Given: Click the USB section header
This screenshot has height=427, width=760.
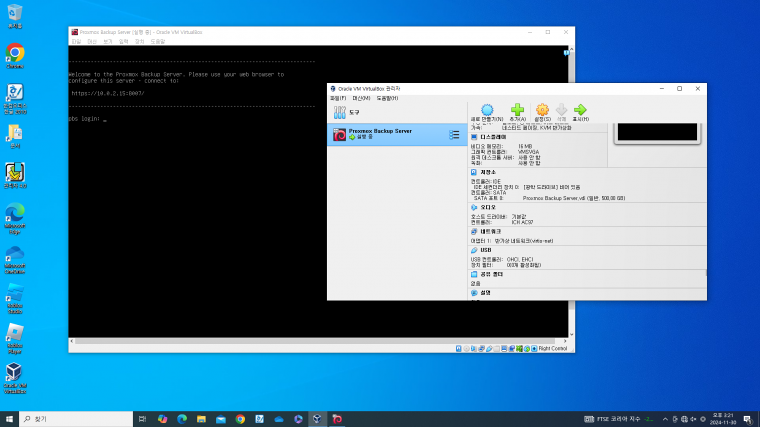Looking at the screenshot, I should click(486, 250).
